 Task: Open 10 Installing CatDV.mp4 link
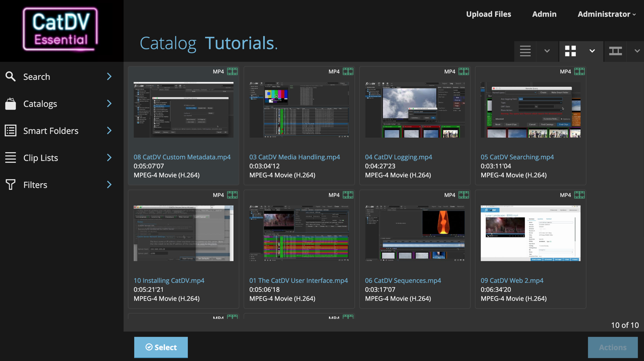pos(169,280)
